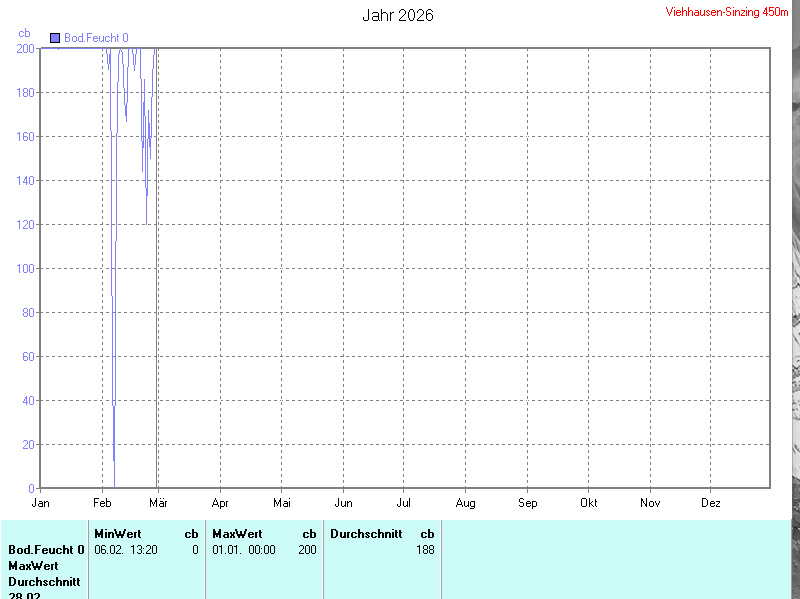The width and height of the screenshot is (800, 599).
Task: Click the average value 188
Action: click(425, 550)
